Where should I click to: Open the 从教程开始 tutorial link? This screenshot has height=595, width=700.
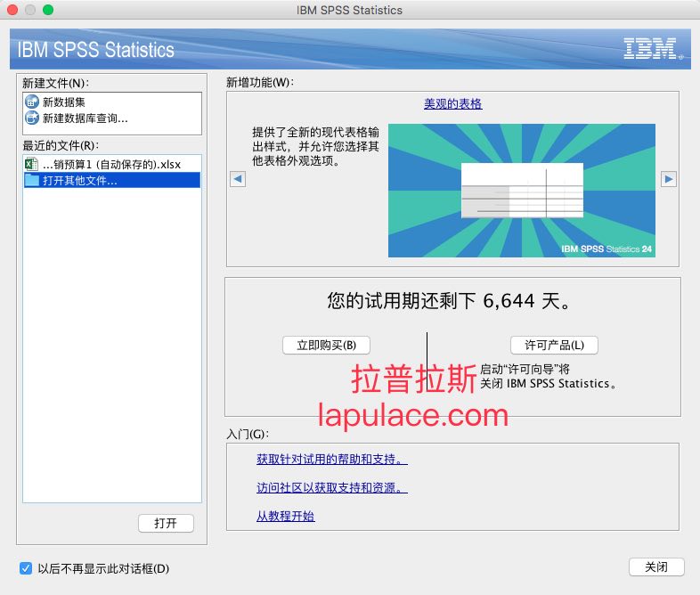[285, 516]
